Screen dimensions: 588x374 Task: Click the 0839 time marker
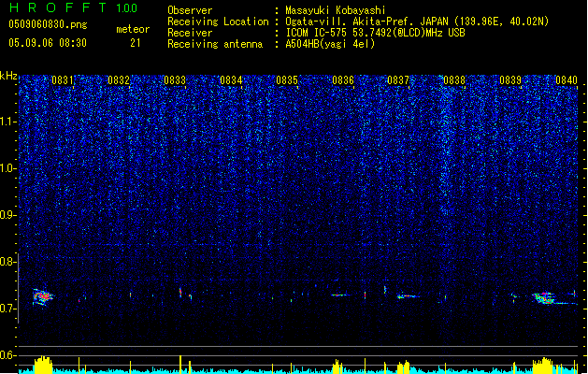coord(510,80)
